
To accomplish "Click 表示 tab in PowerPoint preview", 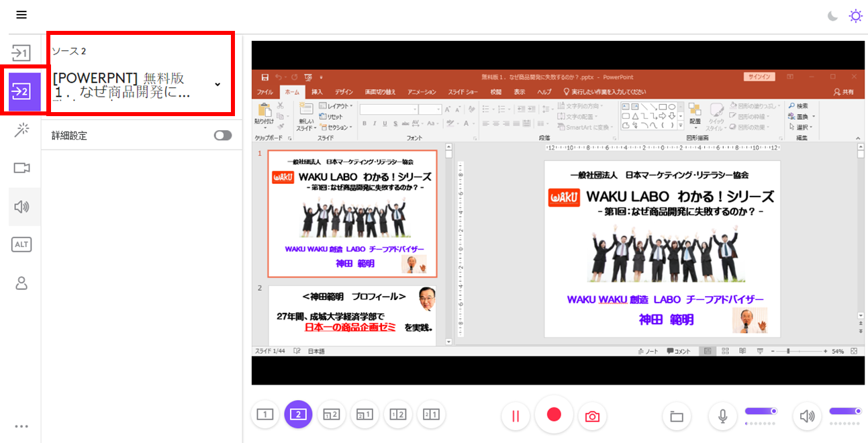I will [520, 92].
